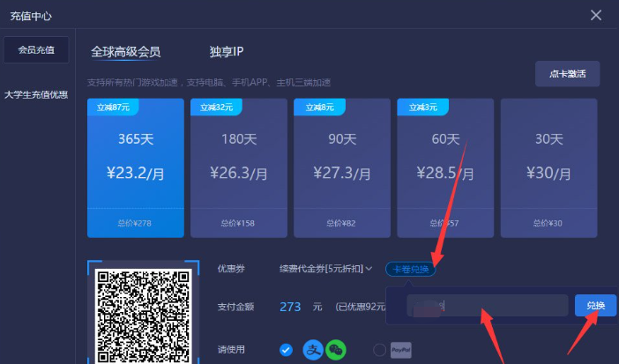Switch to the 全球高级会员 tab
619x364 pixels.
125,51
